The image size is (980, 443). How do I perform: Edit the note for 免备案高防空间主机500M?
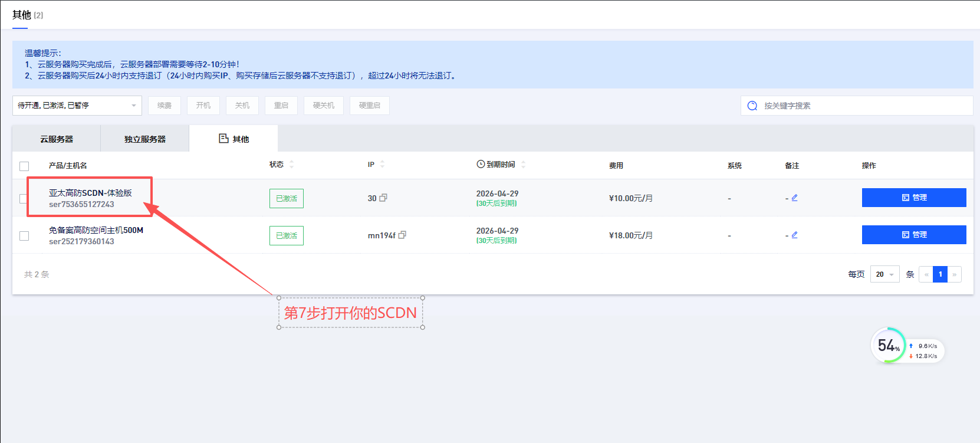(794, 235)
